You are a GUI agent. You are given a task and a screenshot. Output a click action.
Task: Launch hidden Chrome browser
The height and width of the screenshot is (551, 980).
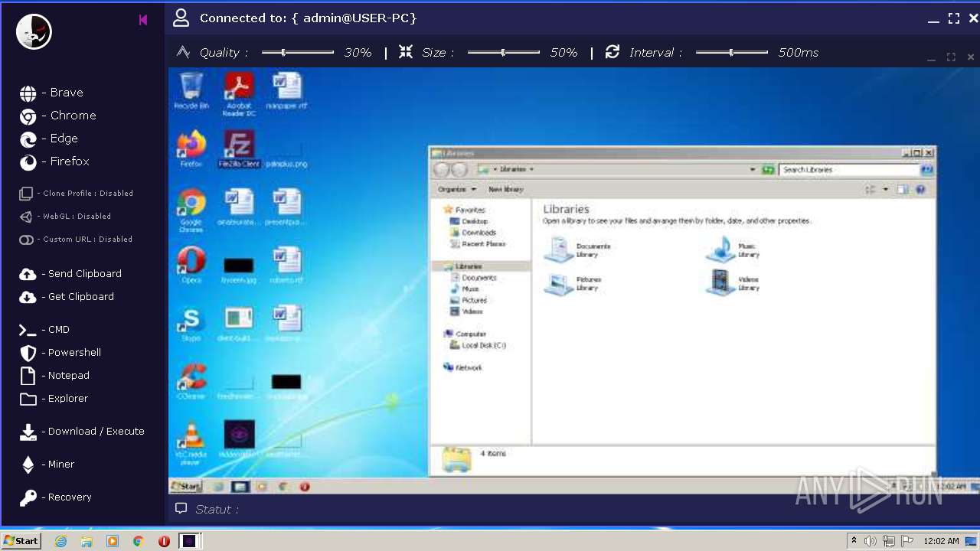coord(58,116)
